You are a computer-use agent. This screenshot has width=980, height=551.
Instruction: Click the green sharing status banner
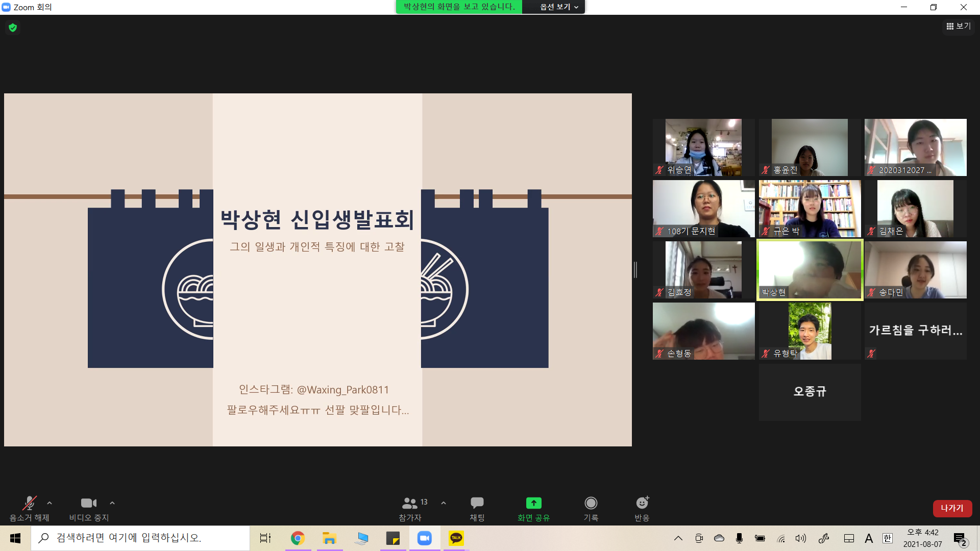coord(459,7)
